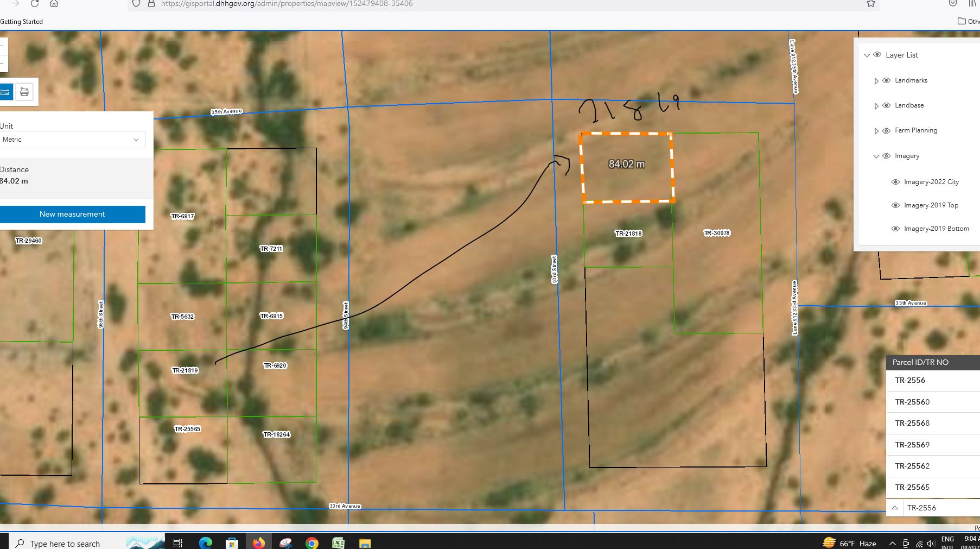Image resolution: width=980 pixels, height=549 pixels.
Task: Open the Metric unit dropdown
Action: [72, 140]
